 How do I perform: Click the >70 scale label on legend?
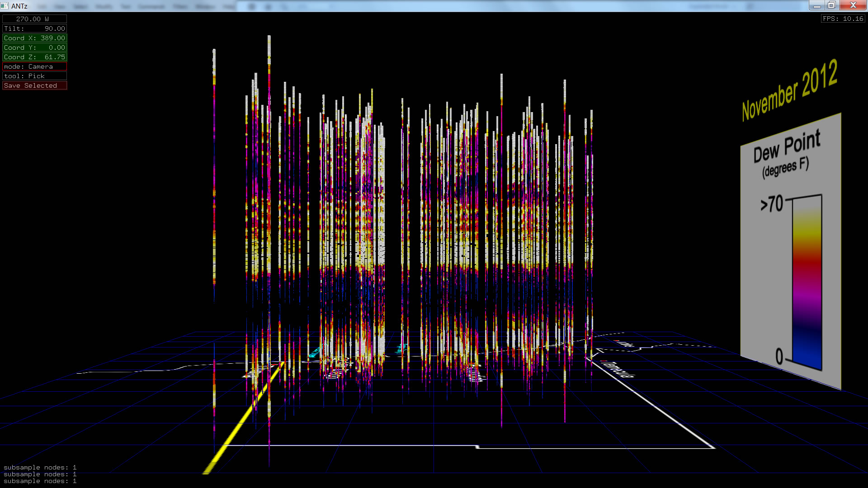(x=772, y=204)
